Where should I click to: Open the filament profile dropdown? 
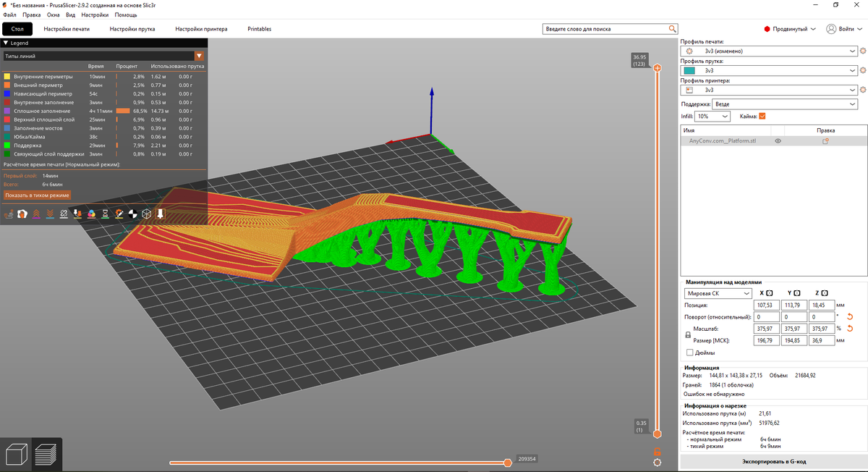point(770,71)
